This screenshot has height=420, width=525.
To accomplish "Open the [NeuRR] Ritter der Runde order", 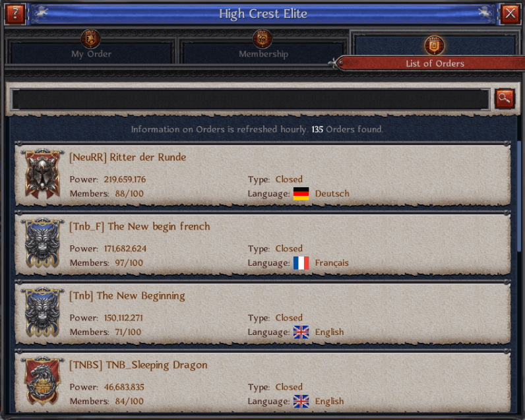I will 263,175.
